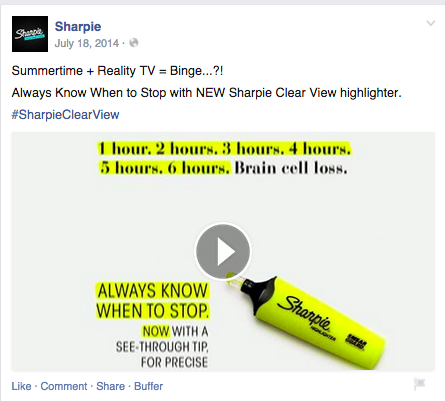Open the Sharpie page name link
Screen dimensions: 445x401
pos(78,27)
